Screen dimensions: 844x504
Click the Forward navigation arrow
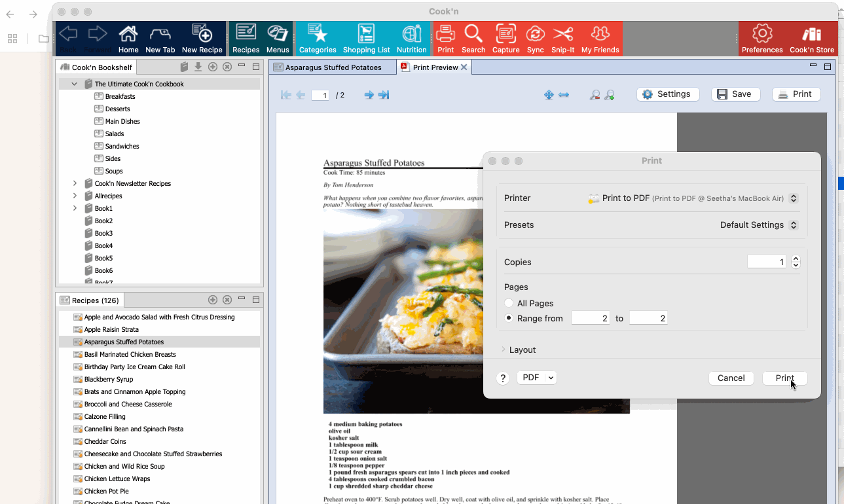[x=98, y=38]
